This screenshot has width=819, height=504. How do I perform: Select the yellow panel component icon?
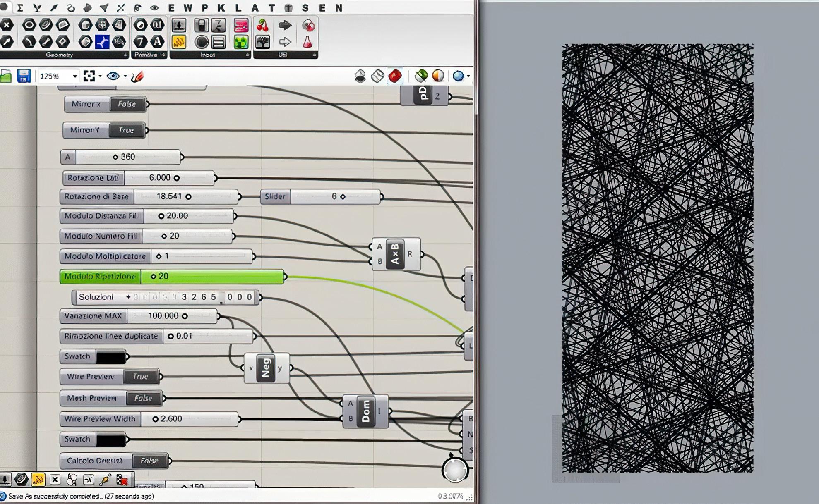[x=179, y=42]
